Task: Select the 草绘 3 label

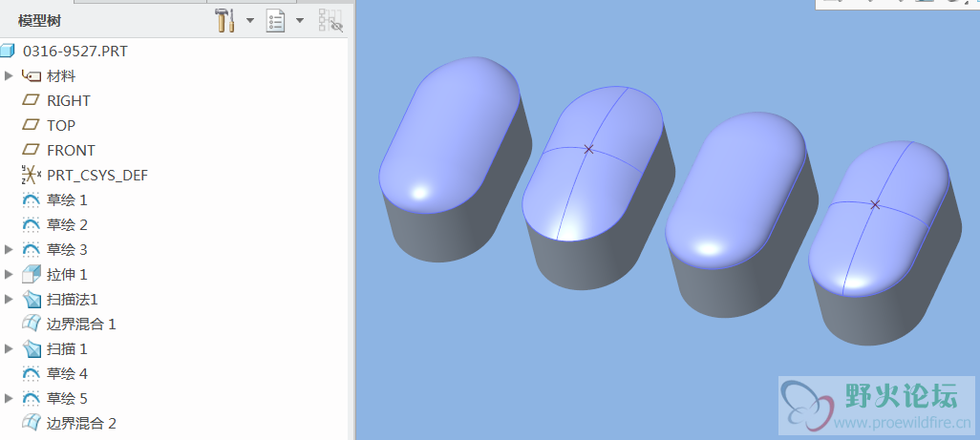Action: tap(68, 250)
